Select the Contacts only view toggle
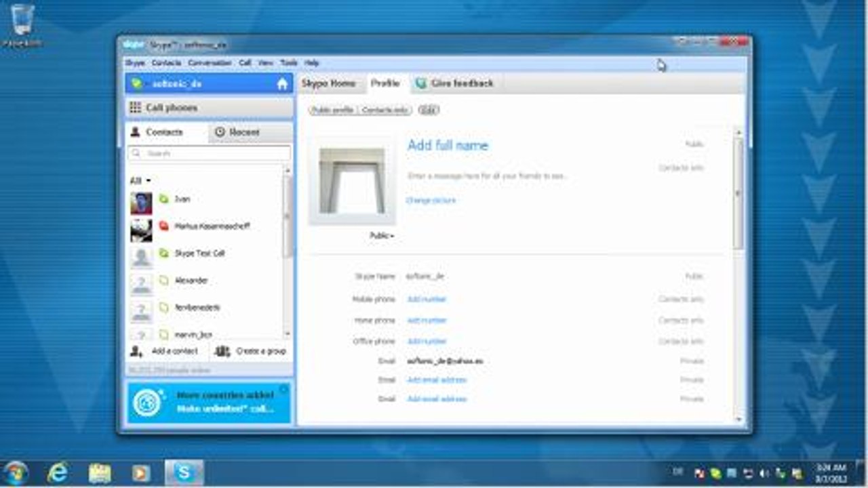The width and height of the screenshot is (868, 488). 384,110
